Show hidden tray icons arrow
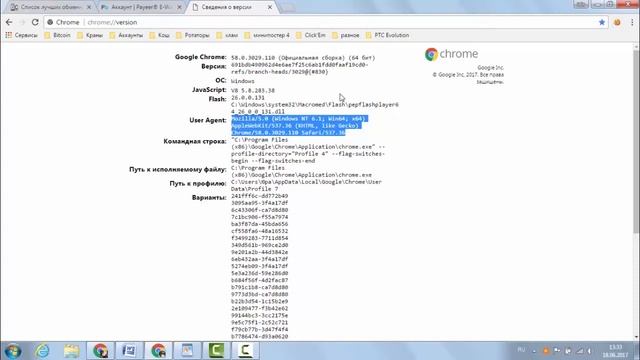Screen dimensions: 640x360 pyautogui.click(x=534, y=351)
